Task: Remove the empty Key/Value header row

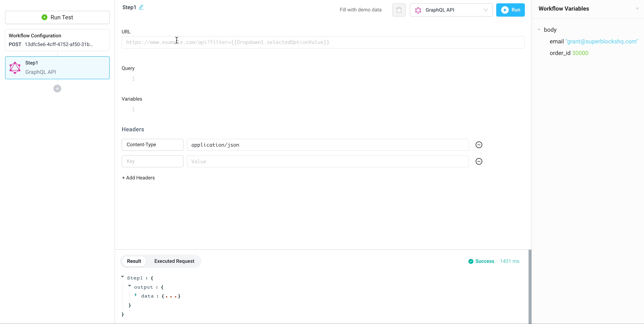Action: coord(479,161)
